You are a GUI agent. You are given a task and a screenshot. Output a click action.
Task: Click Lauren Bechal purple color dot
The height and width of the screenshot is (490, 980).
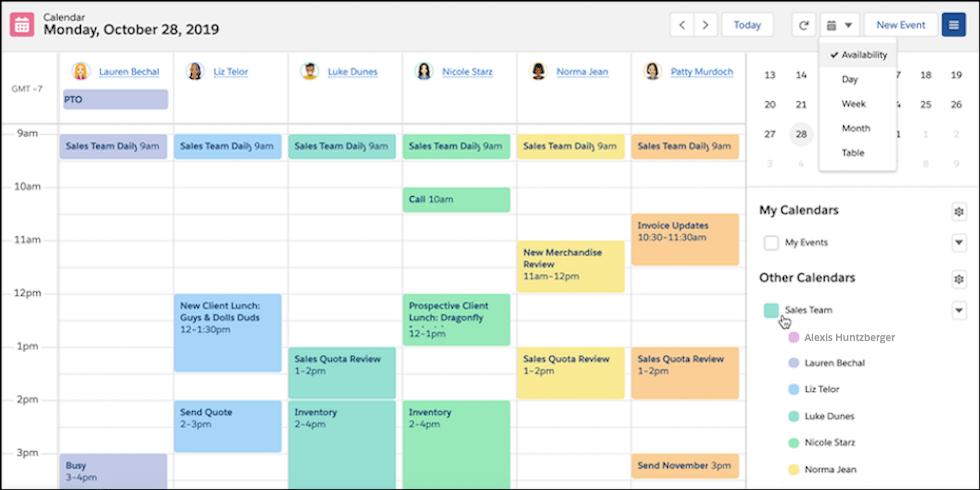tap(794, 362)
